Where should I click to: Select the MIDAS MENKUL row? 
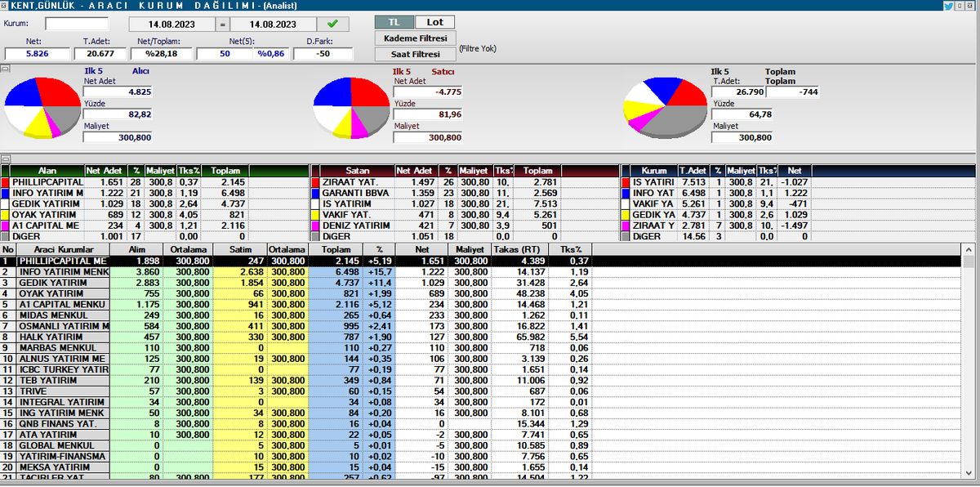[x=481, y=315]
